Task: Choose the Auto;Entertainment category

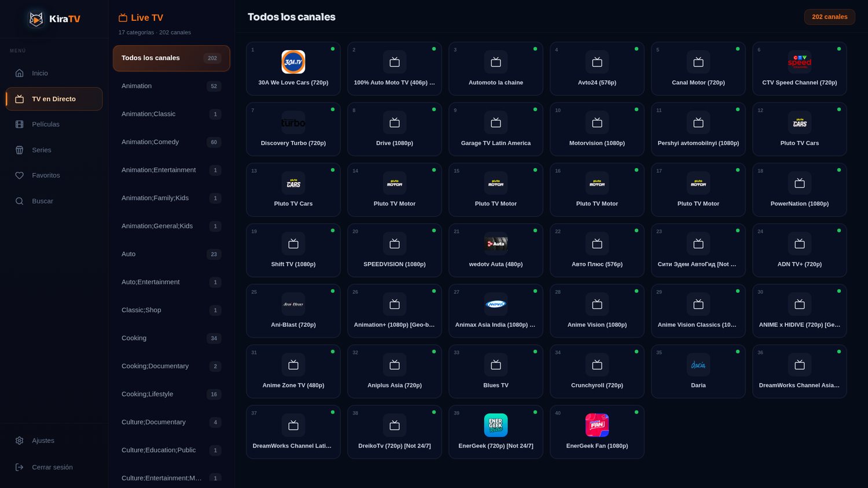Action: [171, 283]
